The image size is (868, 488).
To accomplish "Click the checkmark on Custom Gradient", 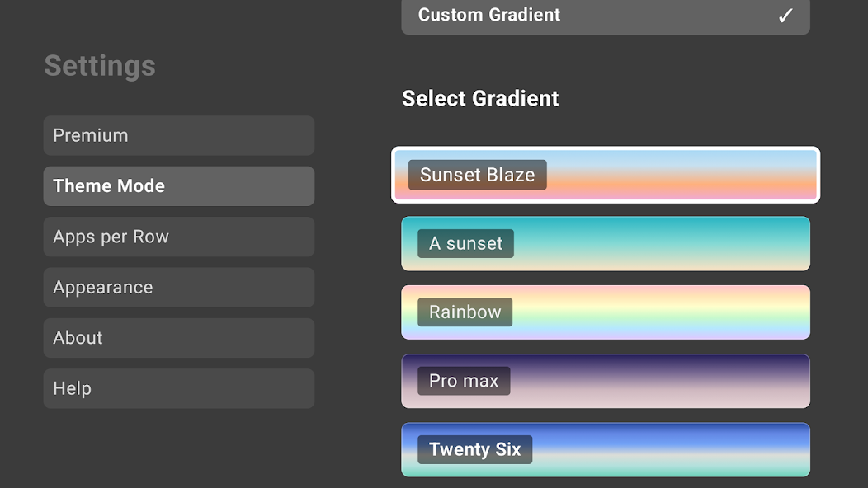I will (785, 16).
